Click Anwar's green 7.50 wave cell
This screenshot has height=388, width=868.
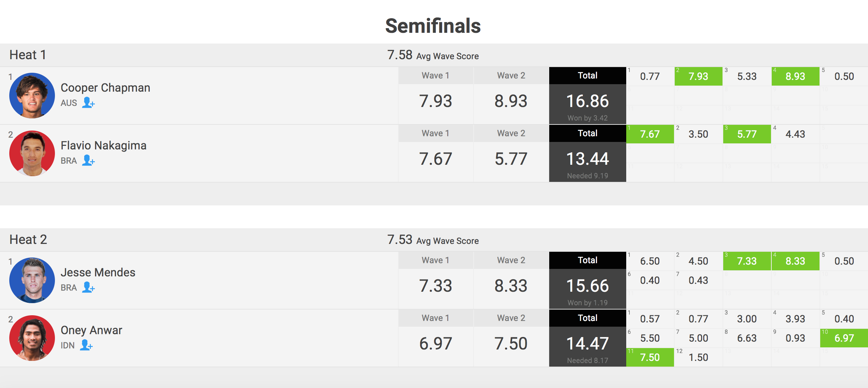tap(650, 357)
